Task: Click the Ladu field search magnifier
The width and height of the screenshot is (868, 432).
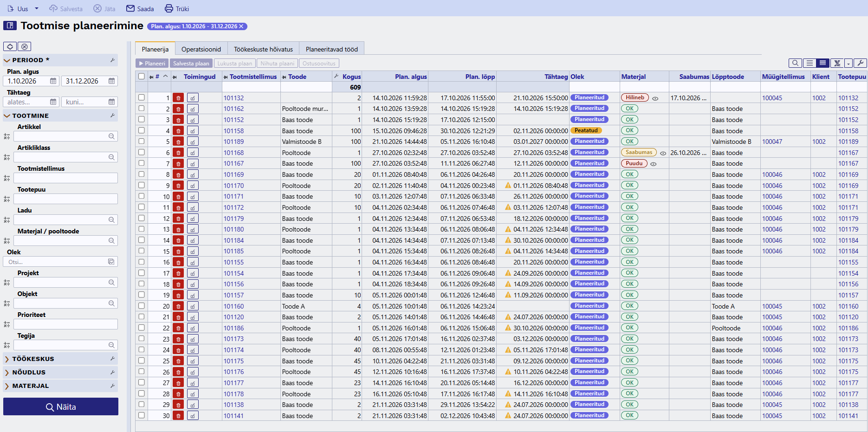Action: [x=111, y=220]
